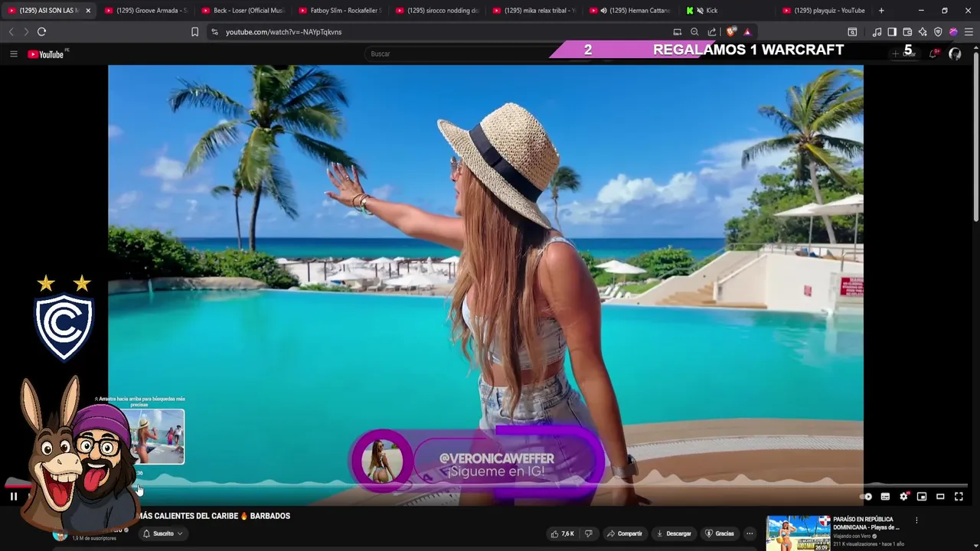Switch to the playquiz - YouTube tab
The width and height of the screenshot is (980, 551).
click(x=825, y=11)
